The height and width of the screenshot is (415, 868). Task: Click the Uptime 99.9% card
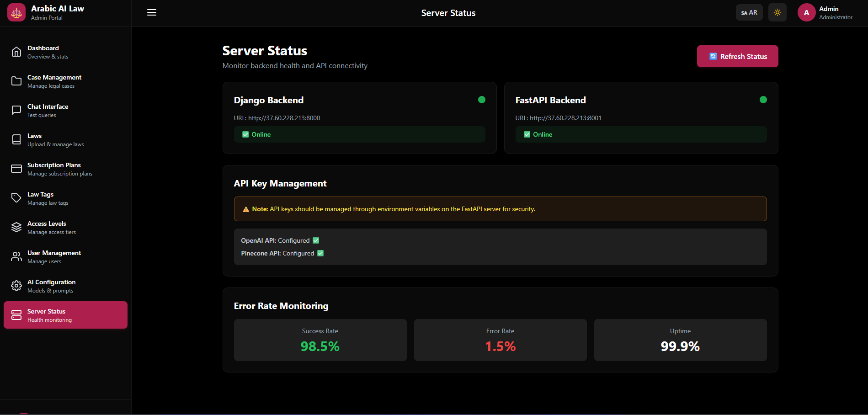[680, 340]
